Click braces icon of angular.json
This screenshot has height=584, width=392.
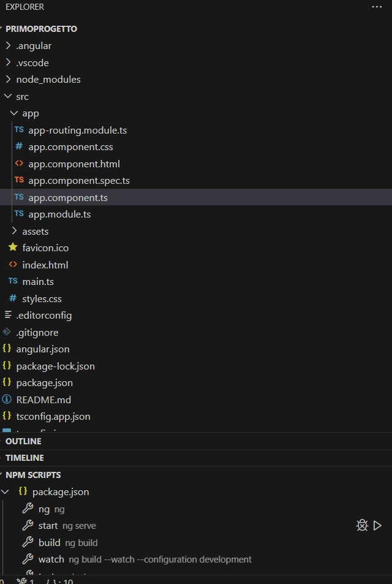pyautogui.click(x=7, y=349)
